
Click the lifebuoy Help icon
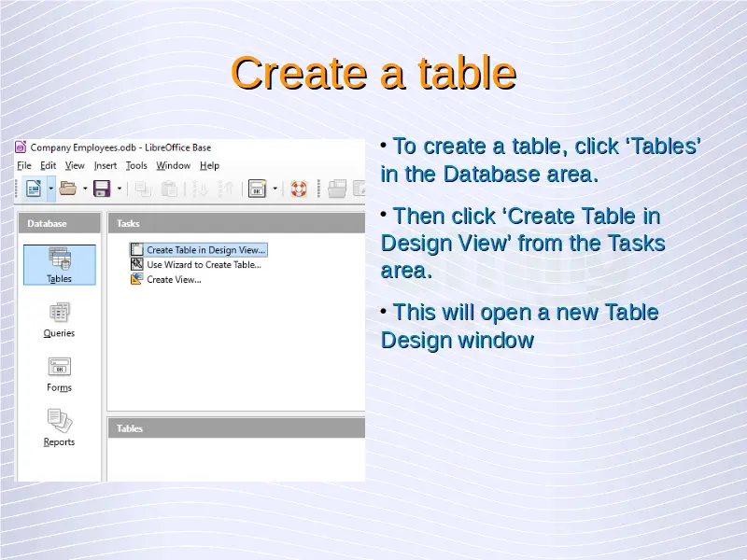(x=299, y=189)
